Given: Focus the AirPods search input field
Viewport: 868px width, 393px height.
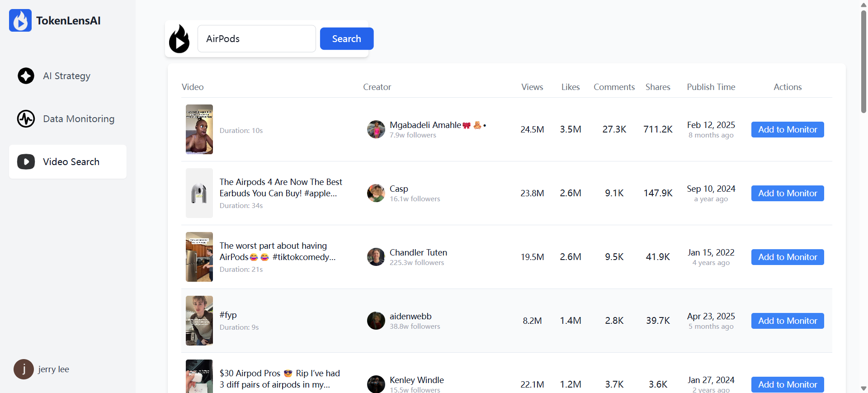Looking at the screenshot, I should [x=257, y=38].
